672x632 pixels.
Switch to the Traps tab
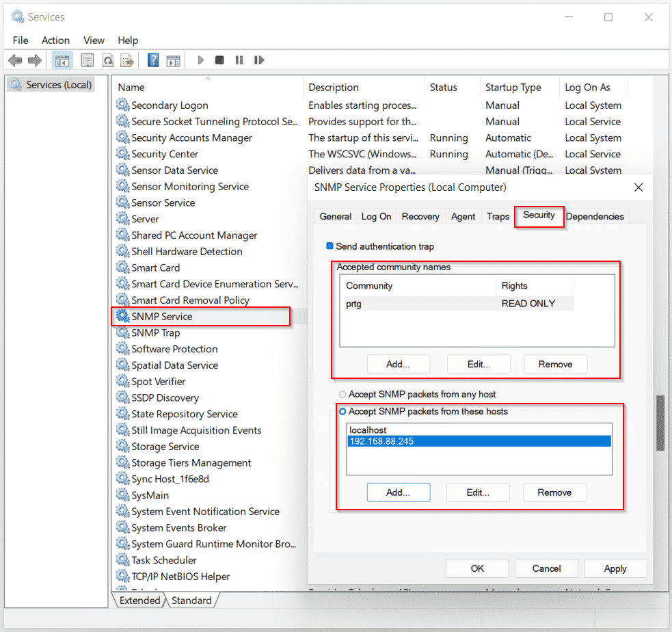(498, 217)
